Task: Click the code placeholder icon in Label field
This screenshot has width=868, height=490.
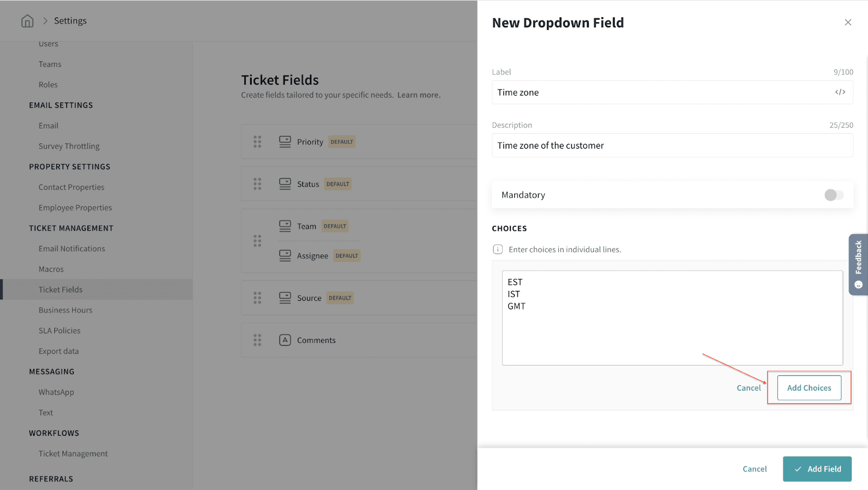Action: 840,92
